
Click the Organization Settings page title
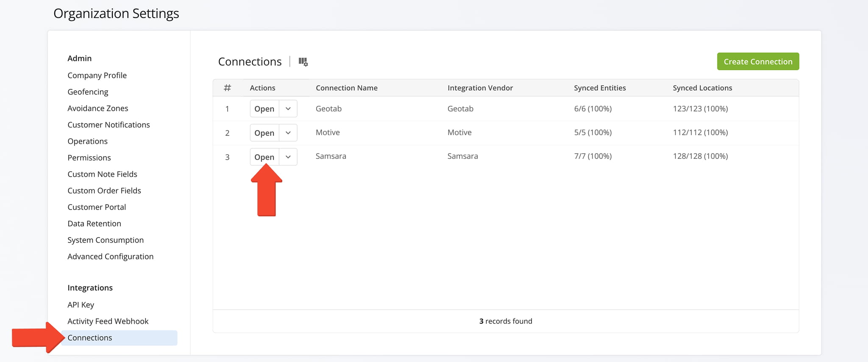[116, 14]
